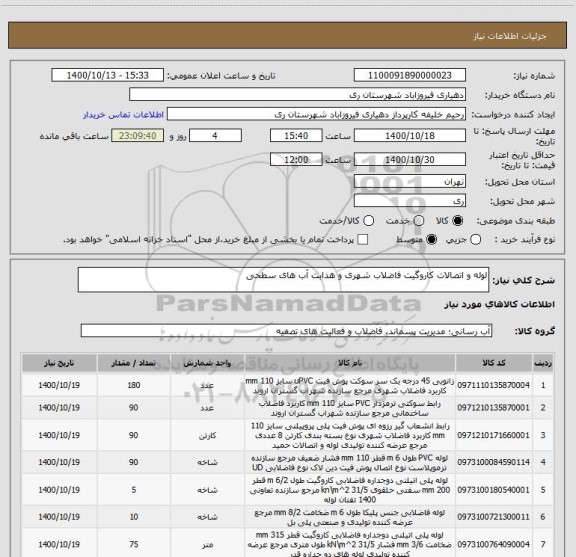Screen dimensions: 576x557
Task: Click the price validity time 12:00
Action: [x=296, y=159]
